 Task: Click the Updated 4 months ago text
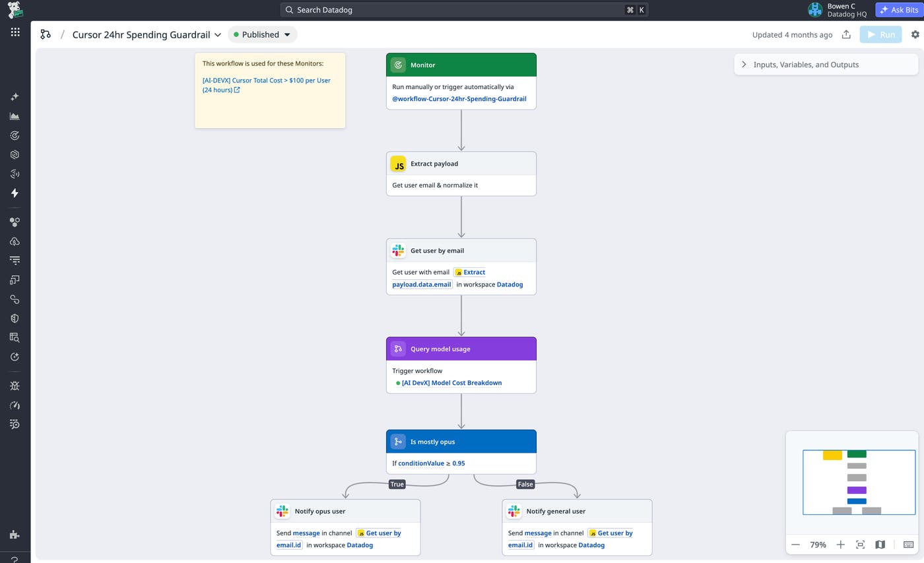click(792, 34)
